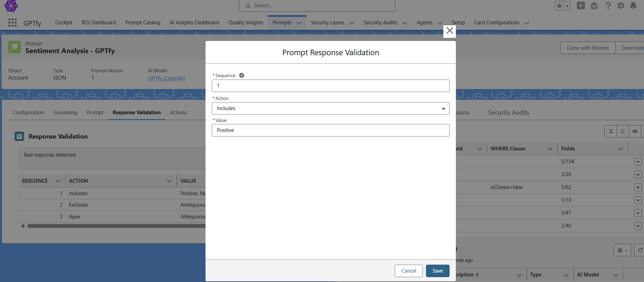This screenshot has width=644, height=282.
Task: Save the prompt response validation
Action: click(x=437, y=271)
